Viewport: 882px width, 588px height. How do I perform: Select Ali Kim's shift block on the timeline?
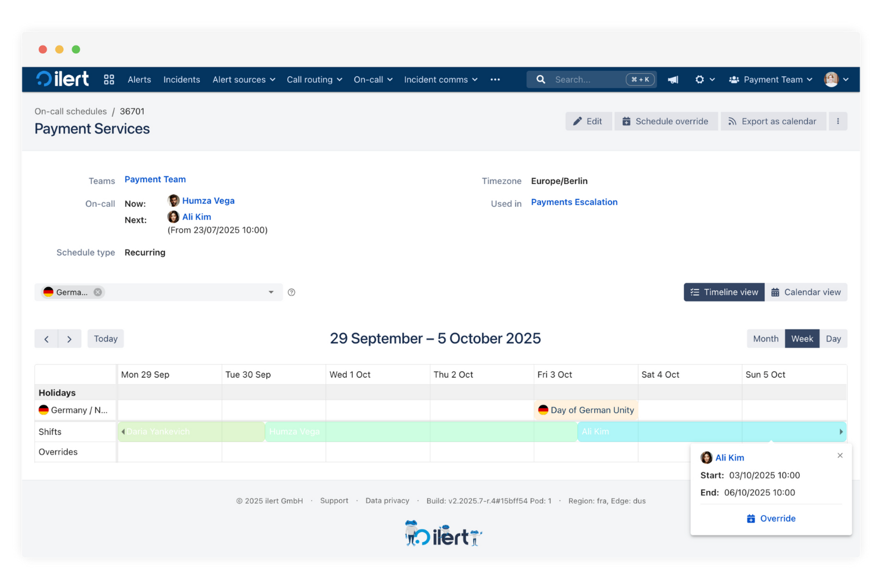point(656,431)
